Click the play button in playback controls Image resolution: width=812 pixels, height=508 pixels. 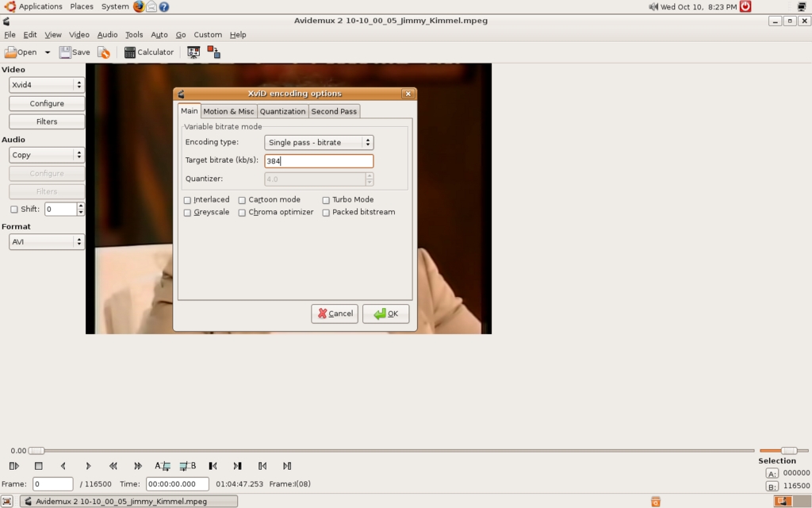pyautogui.click(x=14, y=466)
